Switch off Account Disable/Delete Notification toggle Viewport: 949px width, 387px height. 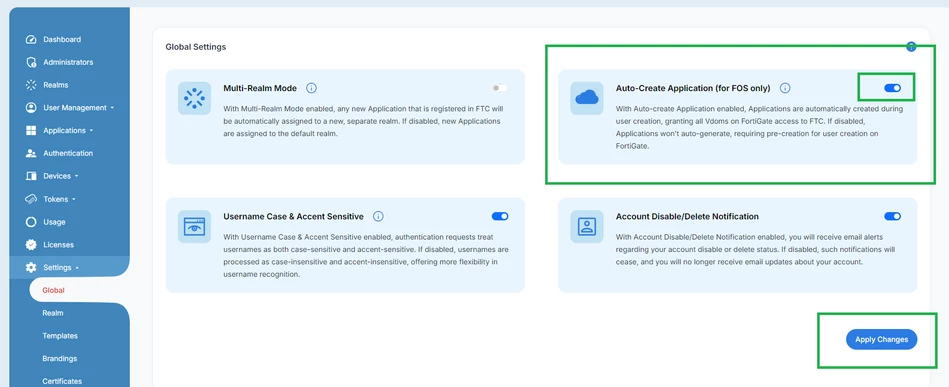pos(892,216)
